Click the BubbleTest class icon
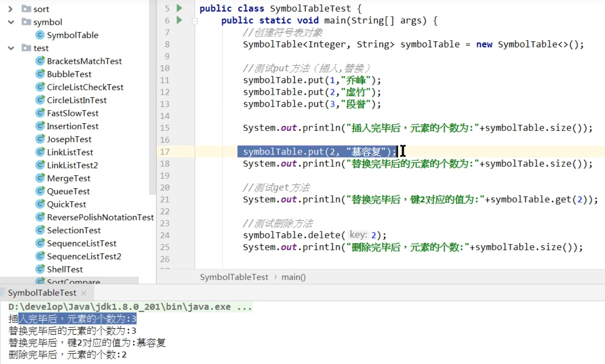The image size is (605, 364). click(40, 74)
